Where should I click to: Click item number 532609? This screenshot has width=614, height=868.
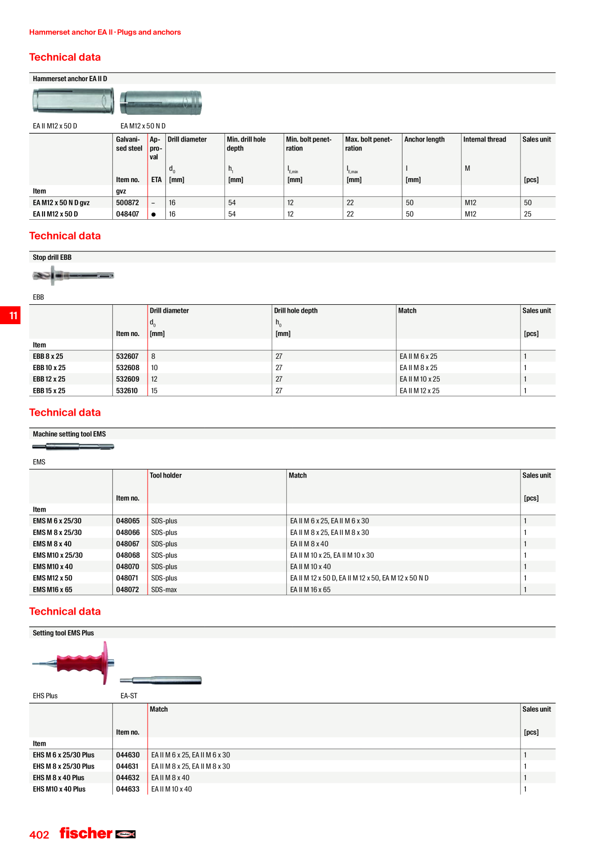click(128, 379)
